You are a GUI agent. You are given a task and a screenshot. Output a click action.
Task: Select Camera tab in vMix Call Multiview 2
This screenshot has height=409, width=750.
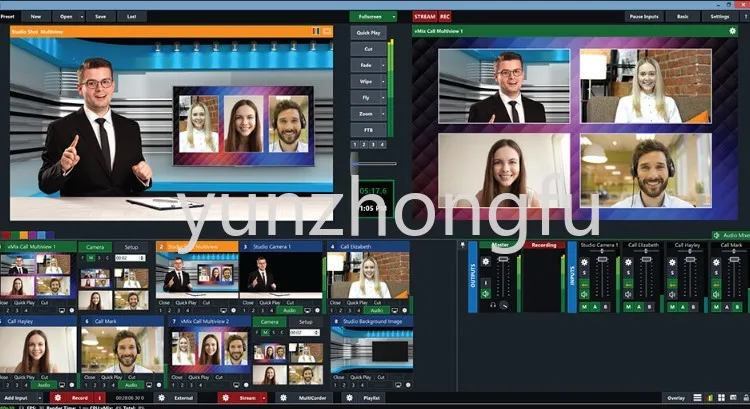click(269, 322)
